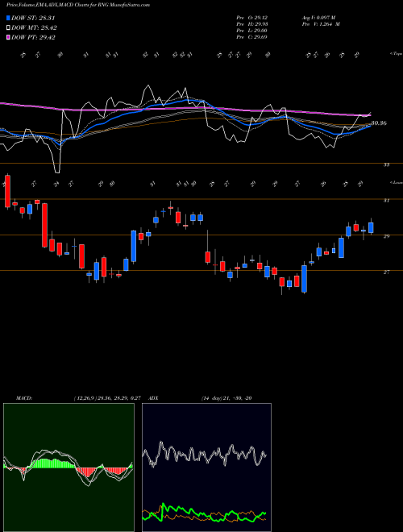Select the 'DOW MT: 28.42' label
The height and width of the screenshot is (532, 403).
[34, 28]
